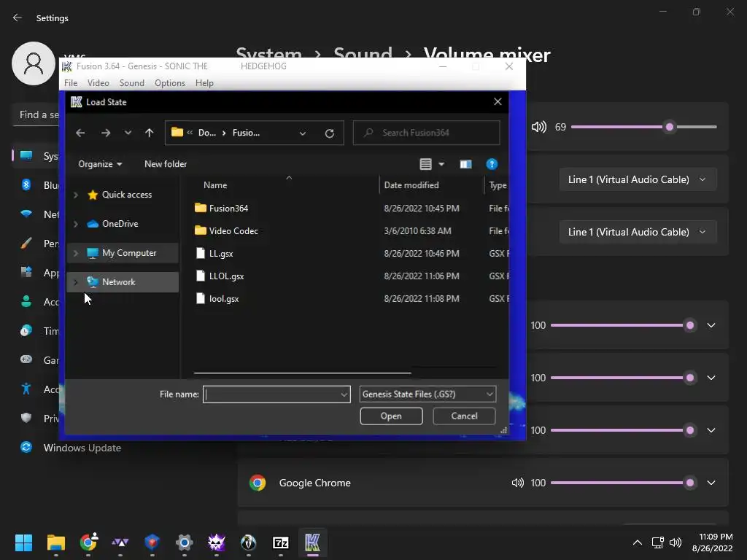Viewport: 747px width, 560px height.
Task: Open Google Chrome from taskbar
Action: [88, 542]
